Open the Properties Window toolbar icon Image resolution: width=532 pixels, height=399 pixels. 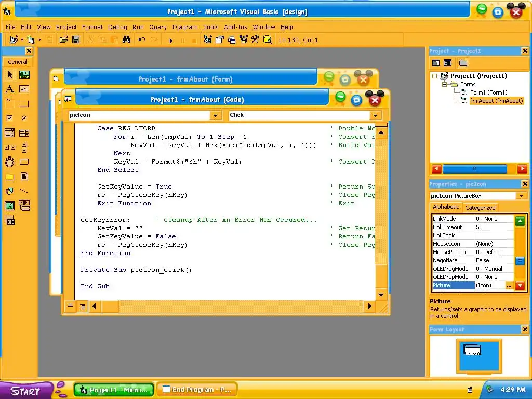pos(220,39)
